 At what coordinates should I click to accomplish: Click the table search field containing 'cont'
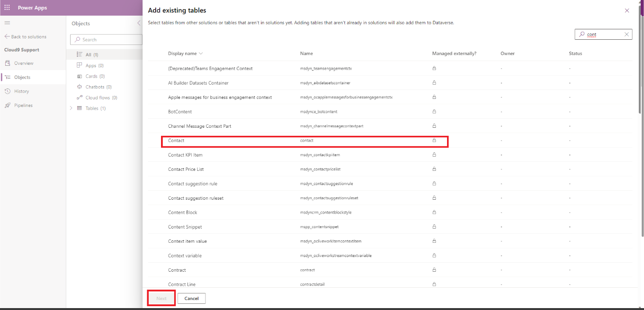[603, 35]
